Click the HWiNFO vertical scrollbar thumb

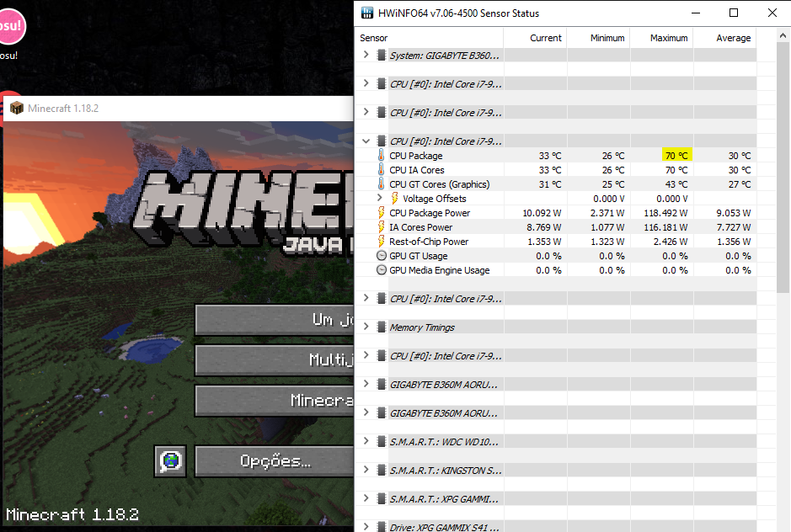(x=783, y=169)
